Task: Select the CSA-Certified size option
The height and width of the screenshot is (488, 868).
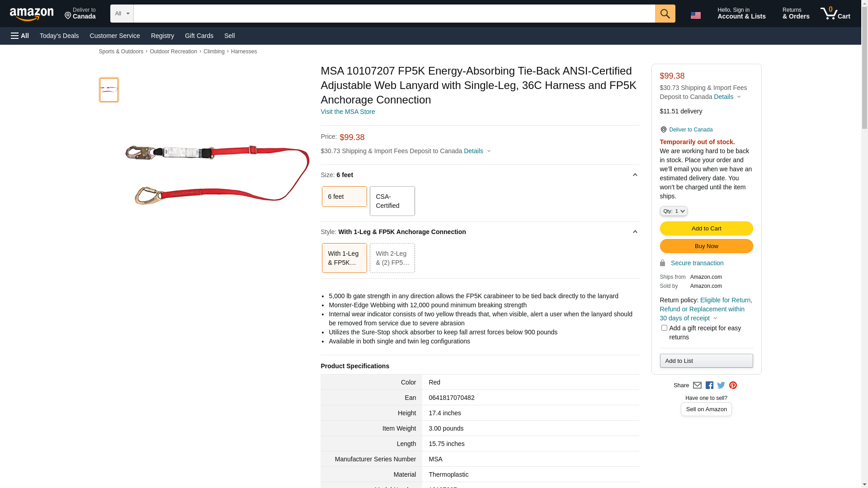Action: coord(392,201)
